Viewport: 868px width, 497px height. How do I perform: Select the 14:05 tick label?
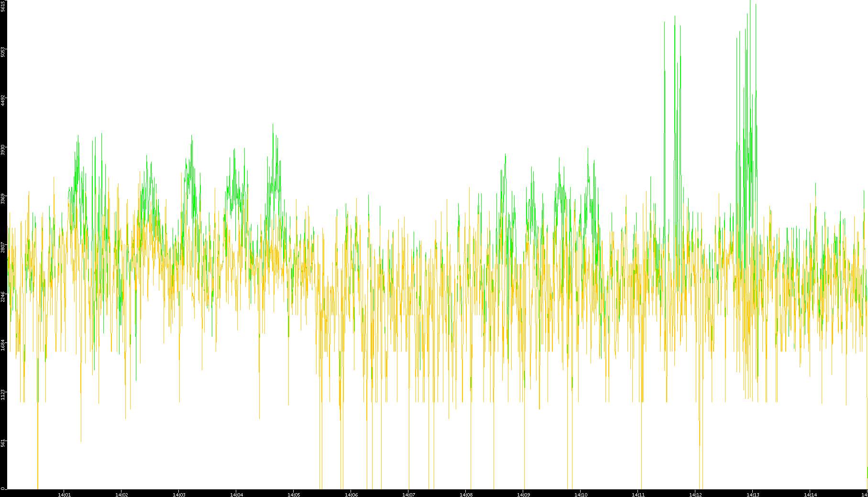[294, 495]
